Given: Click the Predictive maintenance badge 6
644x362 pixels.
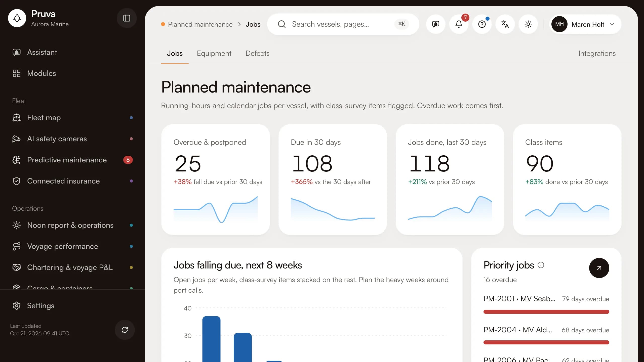Looking at the screenshot, I should pyautogui.click(x=128, y=160).
